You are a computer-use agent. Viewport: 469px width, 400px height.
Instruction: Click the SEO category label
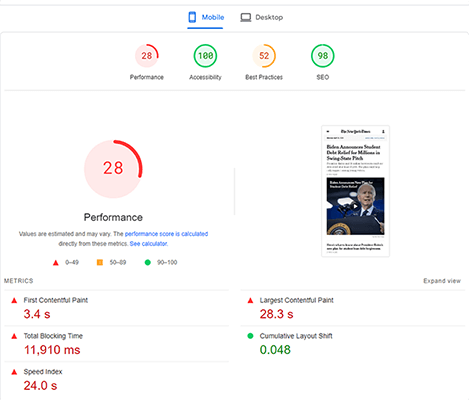coord(323,77)
